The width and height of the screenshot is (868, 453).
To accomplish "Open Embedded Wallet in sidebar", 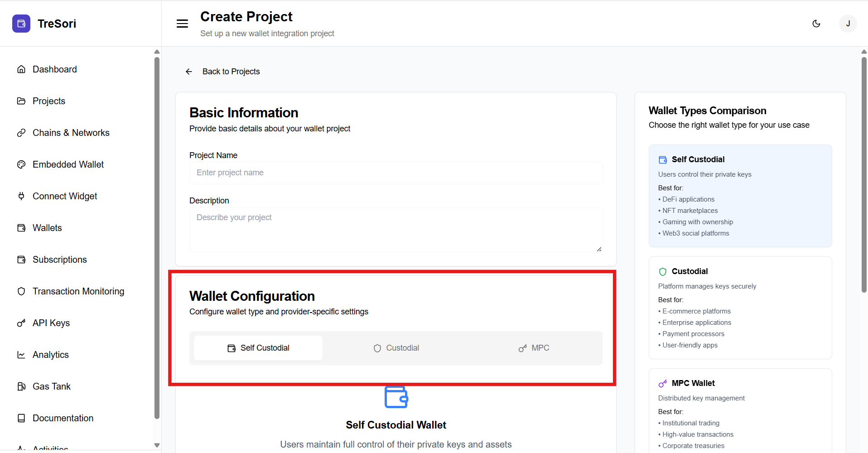I will [68, 164].
